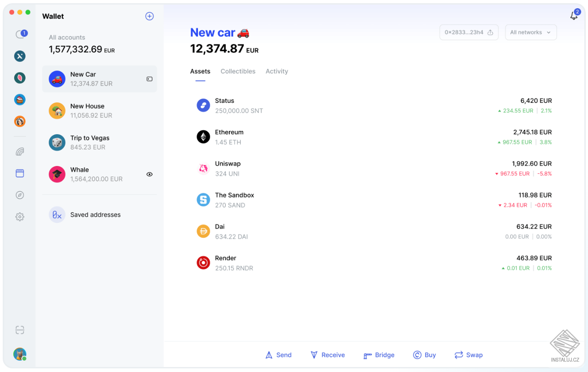Image resolution: width=588 pixels, height=372 pixels.
Task: Select the wallet icon in sidebar
Action: [x=20, y=173]
